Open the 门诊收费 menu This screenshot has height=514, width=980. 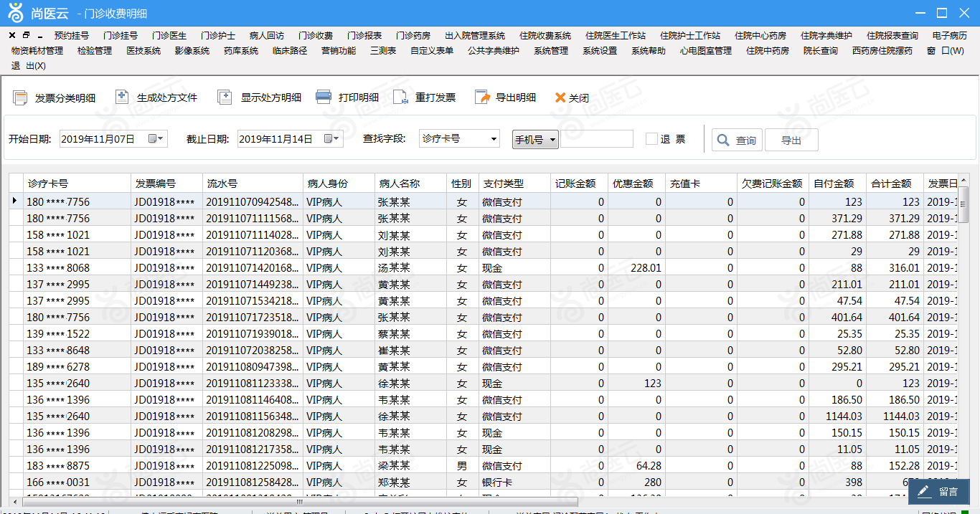(316, 35)
